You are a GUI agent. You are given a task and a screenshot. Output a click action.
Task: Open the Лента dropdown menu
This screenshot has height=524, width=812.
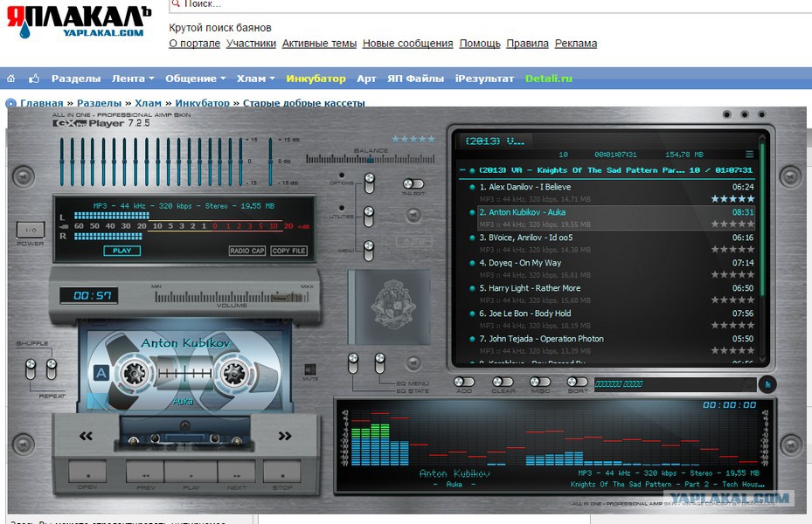pos(133,79)
